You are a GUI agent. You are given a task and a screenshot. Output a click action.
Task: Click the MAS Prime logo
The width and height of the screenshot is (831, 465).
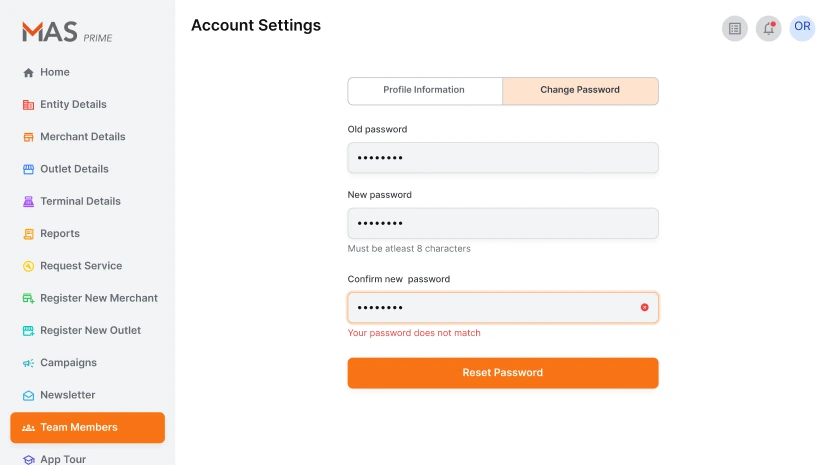tap(67, 33)
